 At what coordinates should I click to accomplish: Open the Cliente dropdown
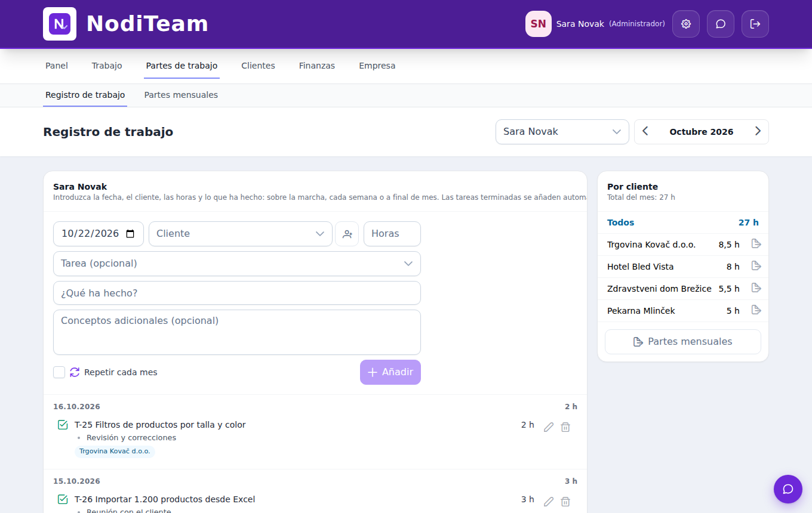click(x=241, y=234)
